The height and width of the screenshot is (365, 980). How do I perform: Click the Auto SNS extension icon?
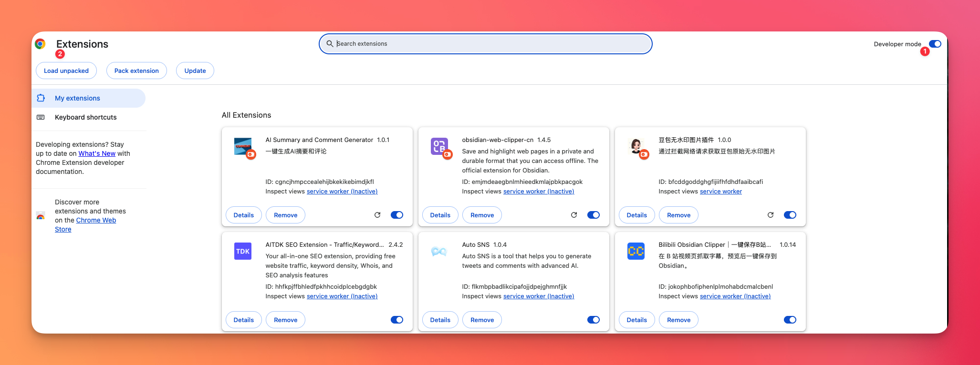(x=439, y=251)
